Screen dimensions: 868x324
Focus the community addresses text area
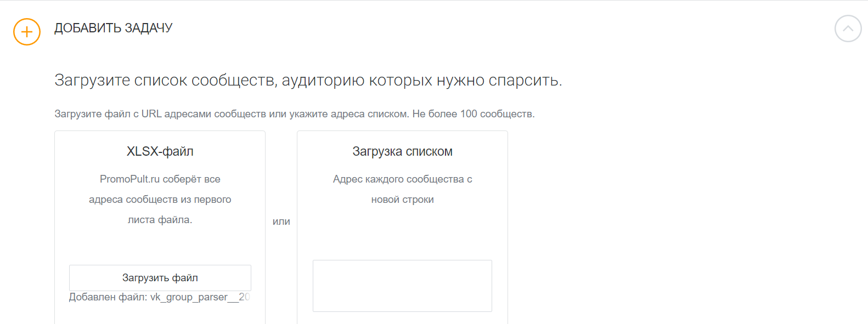(x=402, y=286)
